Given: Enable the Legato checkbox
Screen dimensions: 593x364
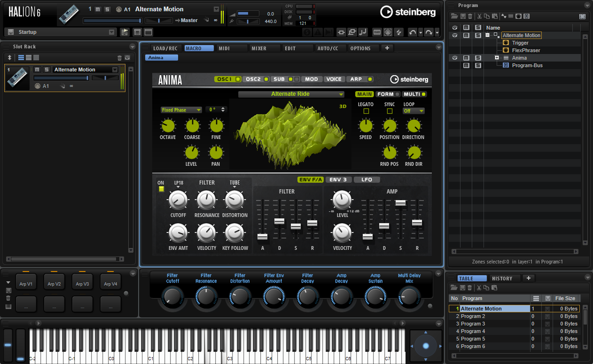Looking at the screenshot, I should pos(366,111).
